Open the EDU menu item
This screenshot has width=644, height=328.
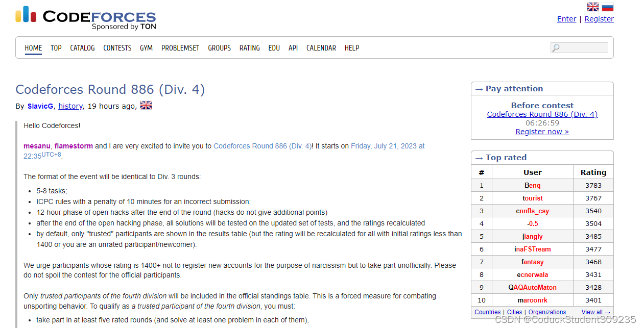pyautogui.click(x=274, y=48)
